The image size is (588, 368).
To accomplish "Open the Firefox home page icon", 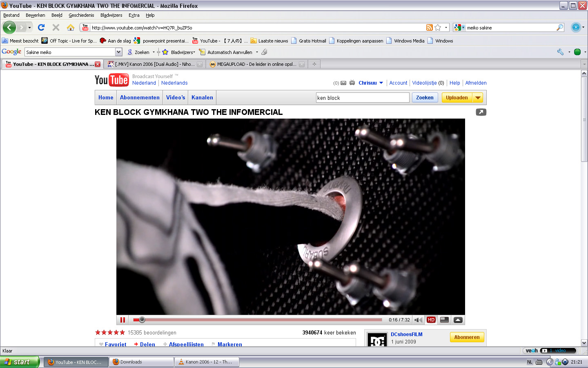I will coord(71,27).
